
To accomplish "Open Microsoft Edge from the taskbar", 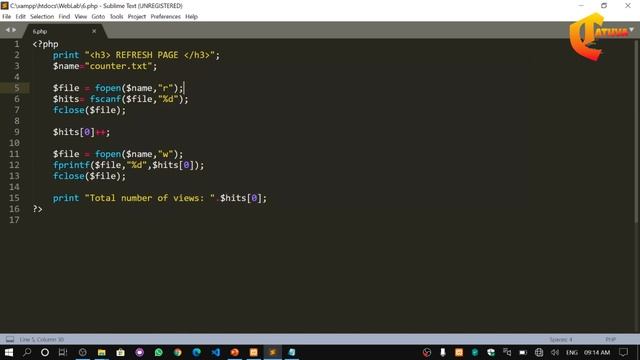I will coord(196,352).
